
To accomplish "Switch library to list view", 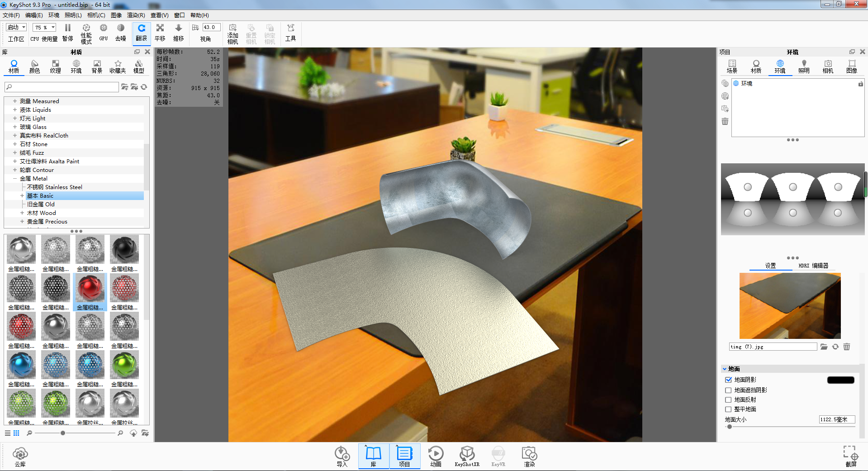I will point(8,433).
